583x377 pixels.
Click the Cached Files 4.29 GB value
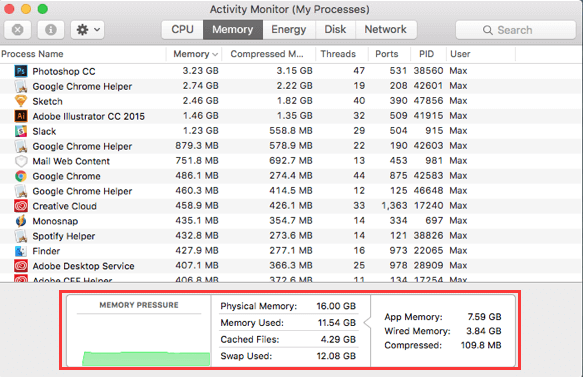(x=338, y=339)
